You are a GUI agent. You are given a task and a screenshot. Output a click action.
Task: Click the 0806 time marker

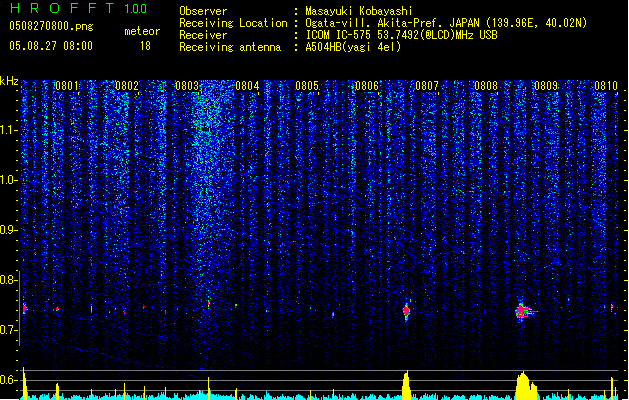pyautogui.click(x=367, y=86)
